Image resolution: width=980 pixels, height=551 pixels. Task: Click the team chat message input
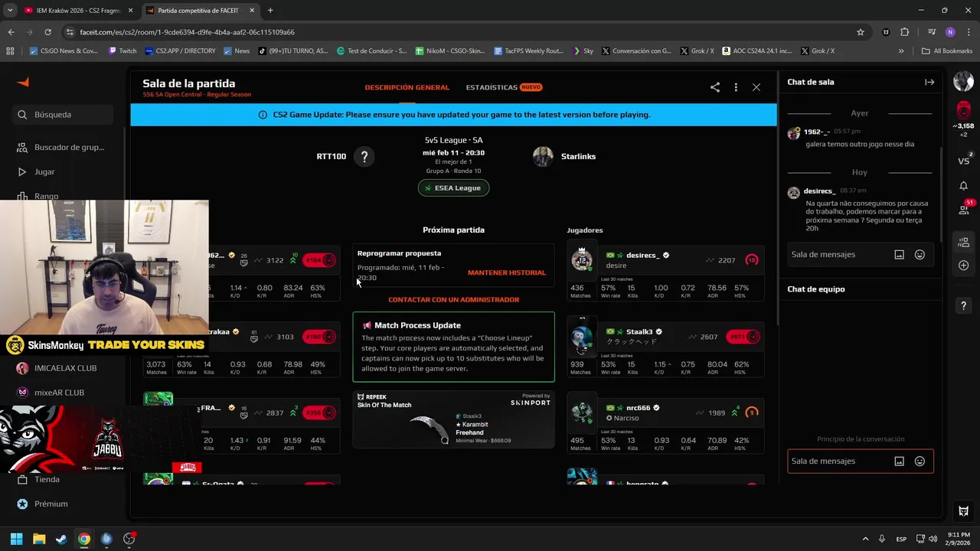pos(838,461)
